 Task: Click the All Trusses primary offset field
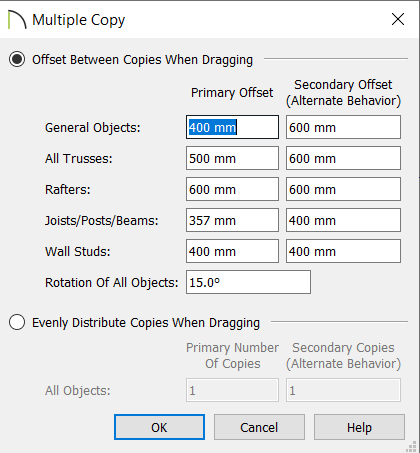(232, 158)
